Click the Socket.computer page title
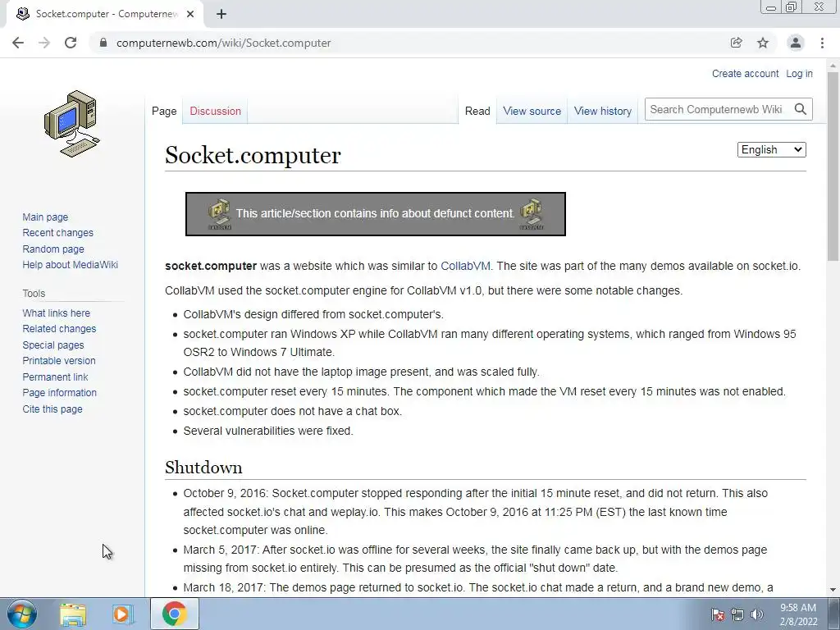Viewport: 840px width, 630px height. pos(253,155)
